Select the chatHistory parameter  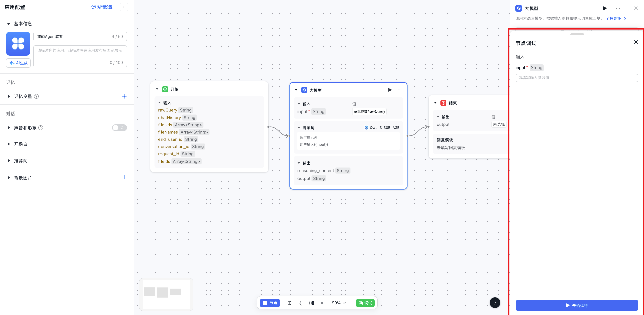[170, 118]
